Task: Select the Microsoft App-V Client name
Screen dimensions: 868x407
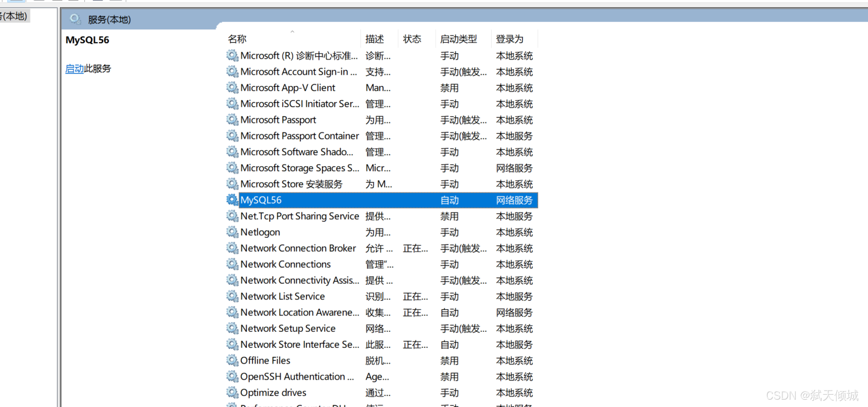Action: coord(288,87)
